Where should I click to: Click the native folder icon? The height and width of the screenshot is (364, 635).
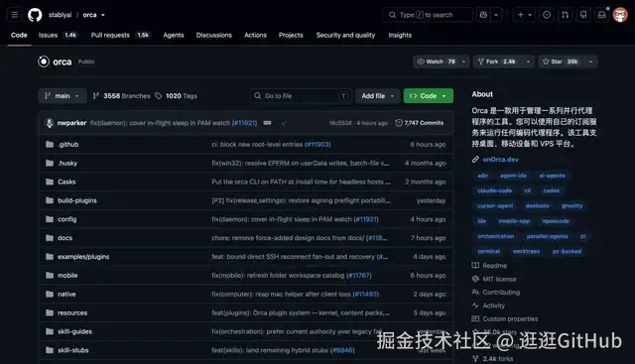pos(50,294)
